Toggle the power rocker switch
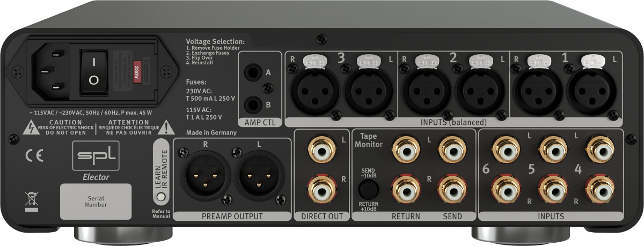The width and height of the screenshot is (644, 246). pos(94,71)
